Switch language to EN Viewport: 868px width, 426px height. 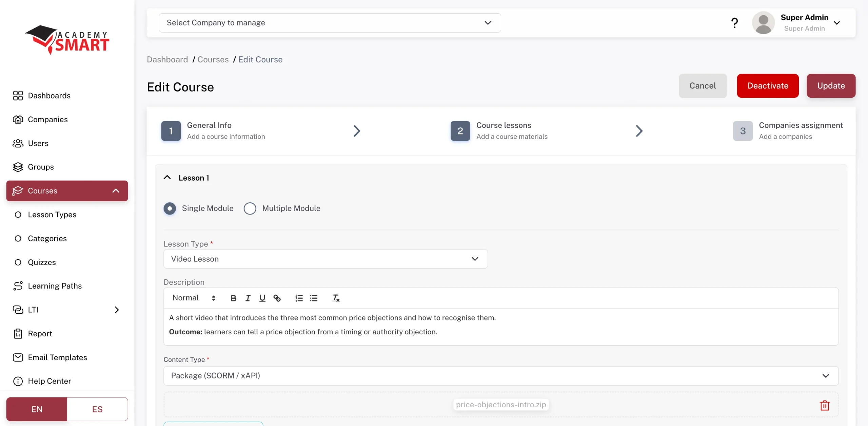37,409
